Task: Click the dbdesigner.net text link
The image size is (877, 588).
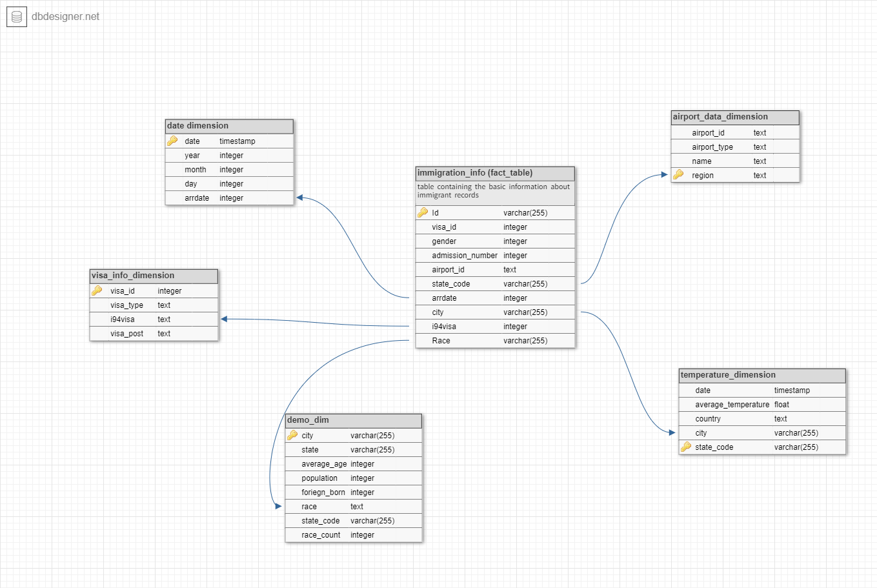Action: coord(66,17)
